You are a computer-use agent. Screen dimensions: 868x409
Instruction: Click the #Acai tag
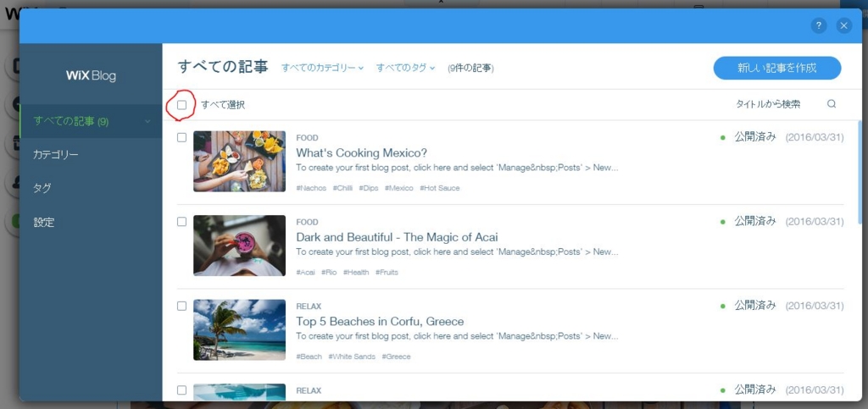(305, 273)
